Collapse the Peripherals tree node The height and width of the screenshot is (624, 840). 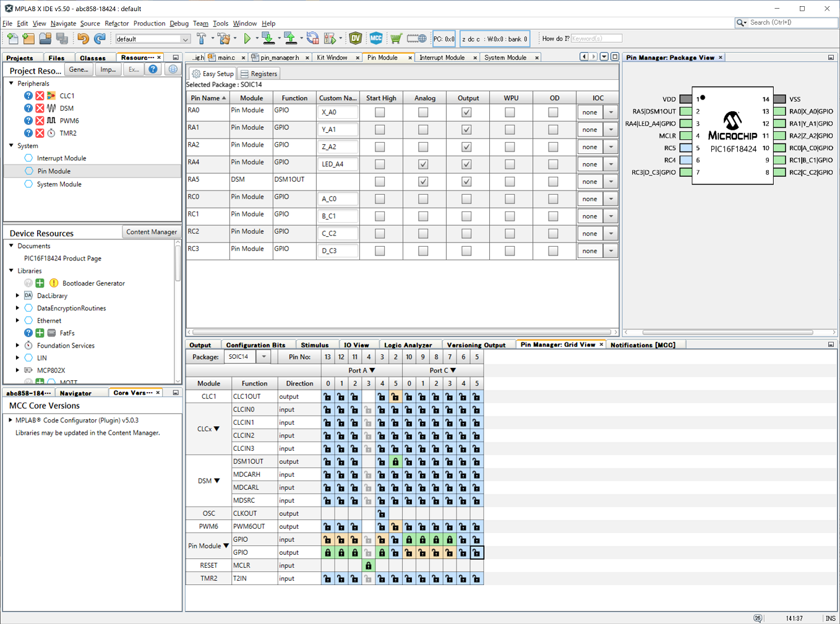click(11, 83)
